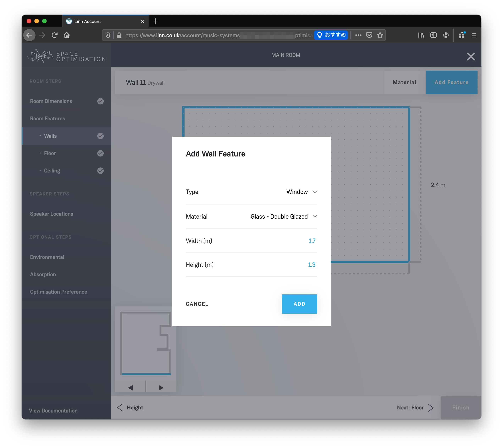503x448 pixels.
Task: Click the Height (m) value field
Action: click(312, 265)
